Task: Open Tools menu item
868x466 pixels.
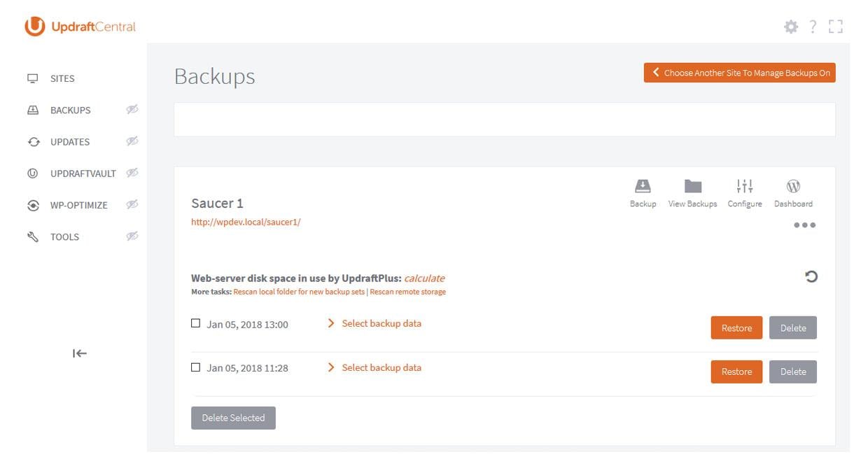Action: pos(64,236)
